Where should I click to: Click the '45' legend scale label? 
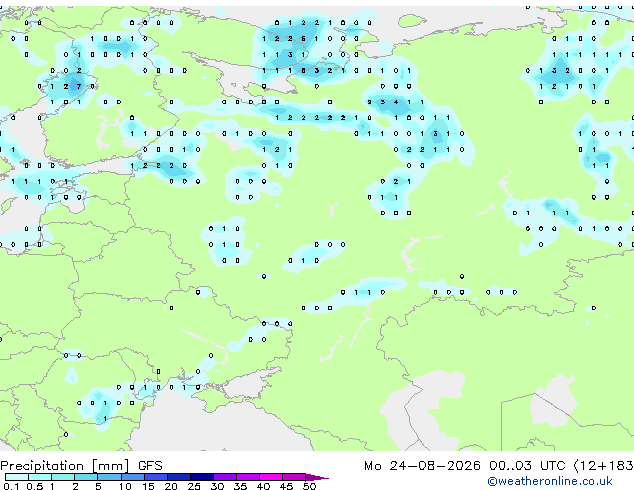286,486
